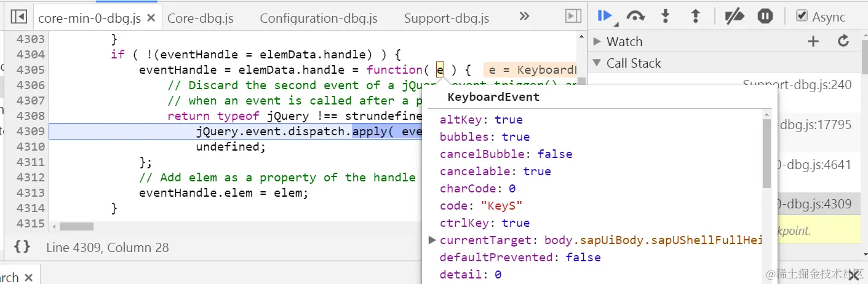Step into next function call
This screenshot has height=284, width=868.
pos(666,17)
